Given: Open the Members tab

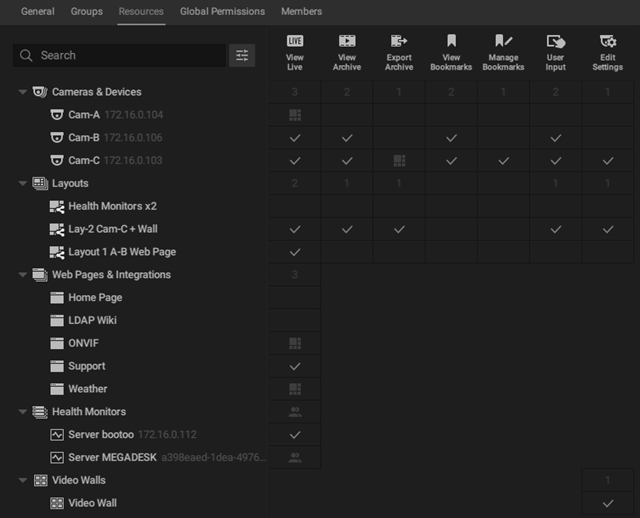Looking at the screenshot, I should [x=301, y=11].
